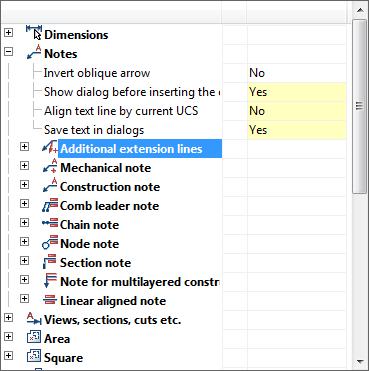Click No value for Align text line
Image resolution: width=369 pixels, height=371 pixels.
[x=297, y=111]
